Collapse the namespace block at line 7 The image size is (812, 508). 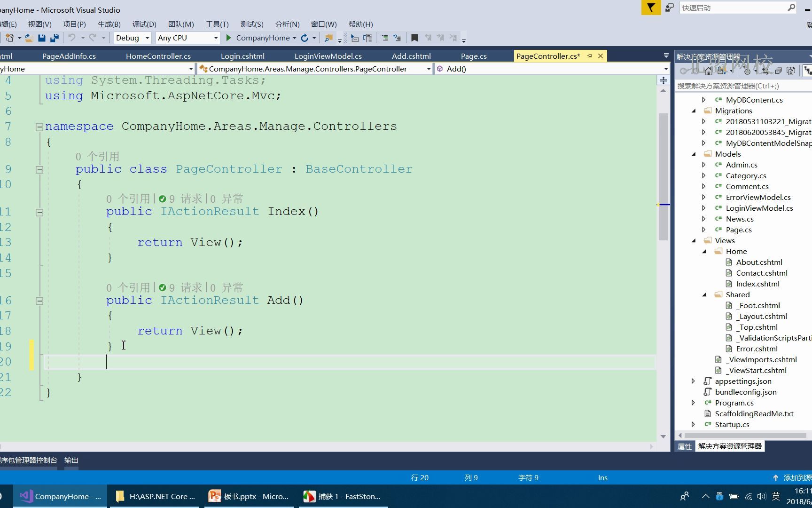(x=39, y=127)
